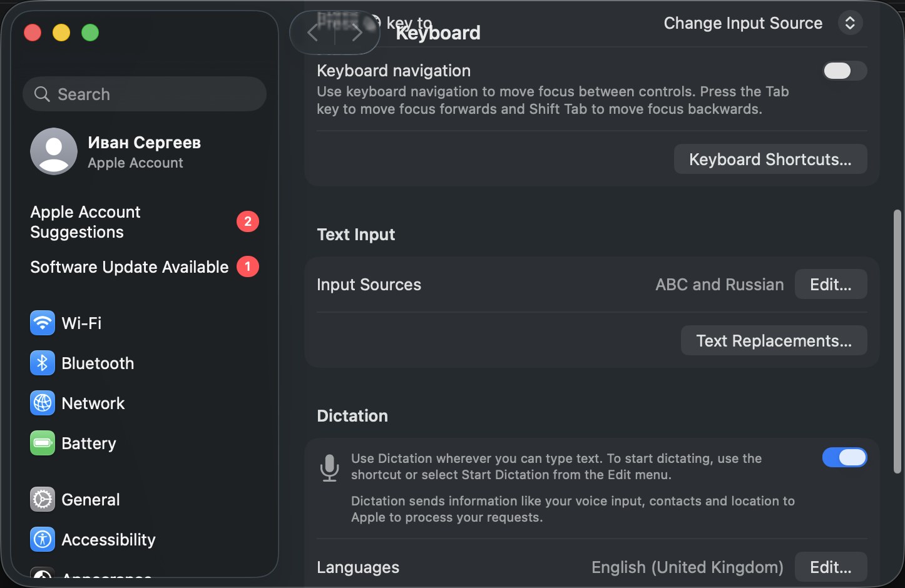The width and height of the screenshot is (905, 588).
Task: Select the Battery icon in sidebar
Action: 43,443
